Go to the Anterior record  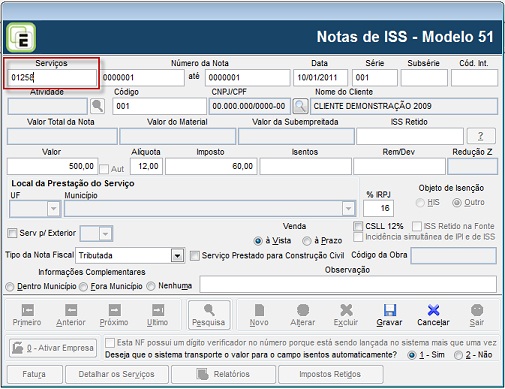(x=71, y=315)
